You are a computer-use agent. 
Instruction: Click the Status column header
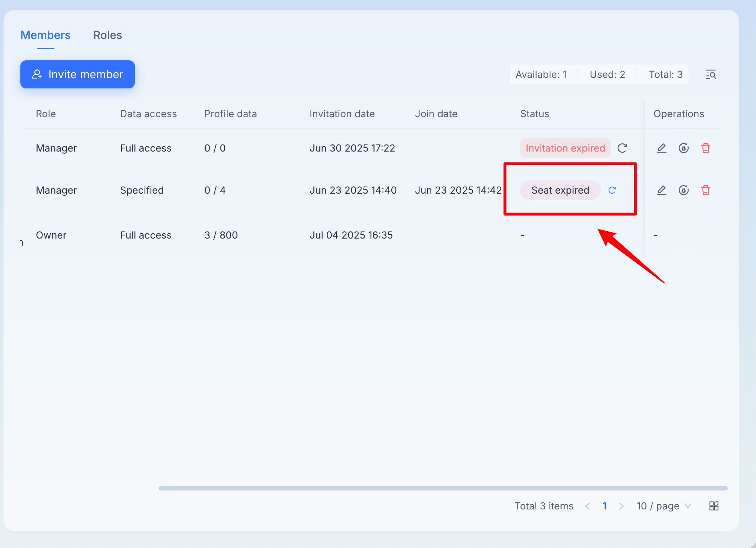click(x=535, y=114)
